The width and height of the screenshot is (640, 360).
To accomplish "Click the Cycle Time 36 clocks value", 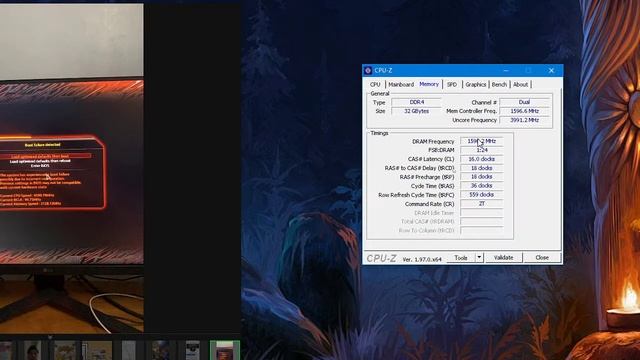I will coord(482,186).
